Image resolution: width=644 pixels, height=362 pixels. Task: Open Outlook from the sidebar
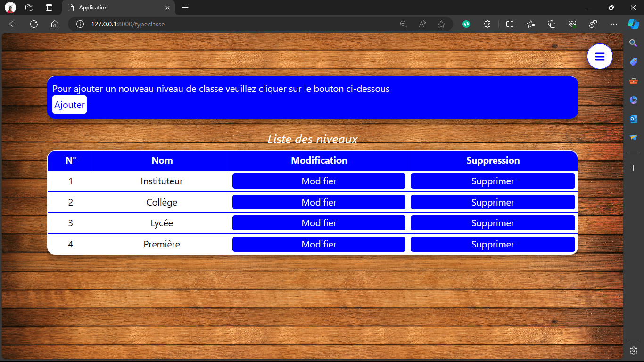(634, 119)
